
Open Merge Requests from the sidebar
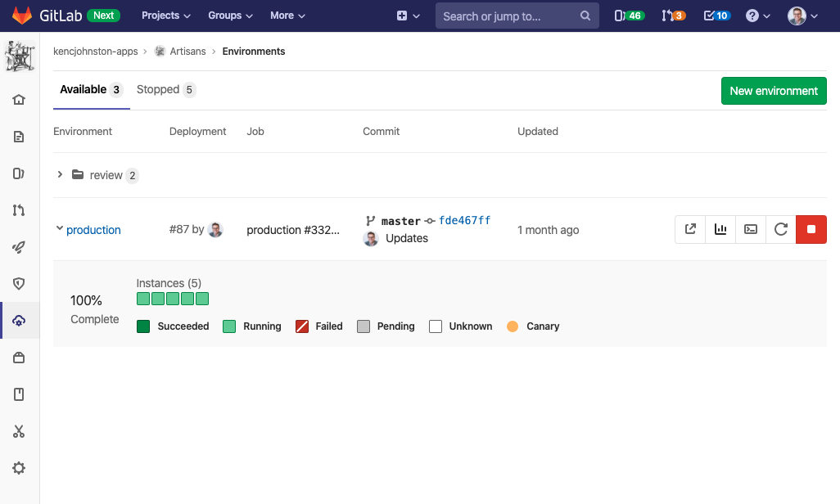click(19, 210)
